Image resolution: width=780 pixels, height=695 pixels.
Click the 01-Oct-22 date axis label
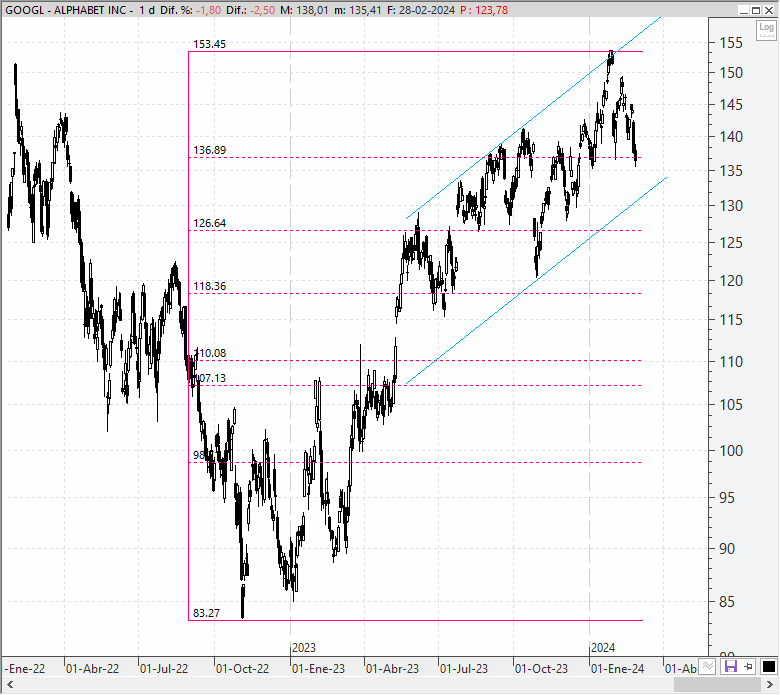(242, 669)
